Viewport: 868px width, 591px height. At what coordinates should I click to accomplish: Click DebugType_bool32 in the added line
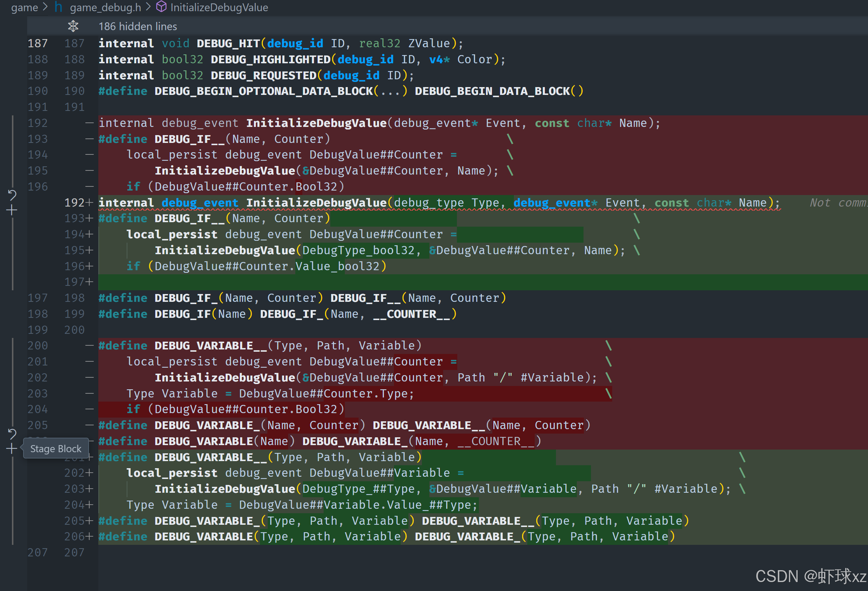pos(358,250)
